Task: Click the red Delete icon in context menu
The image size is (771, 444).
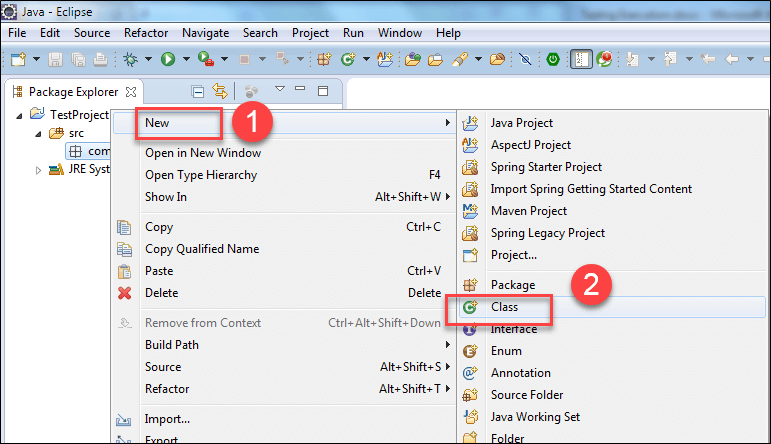Action: coord(125,293)
